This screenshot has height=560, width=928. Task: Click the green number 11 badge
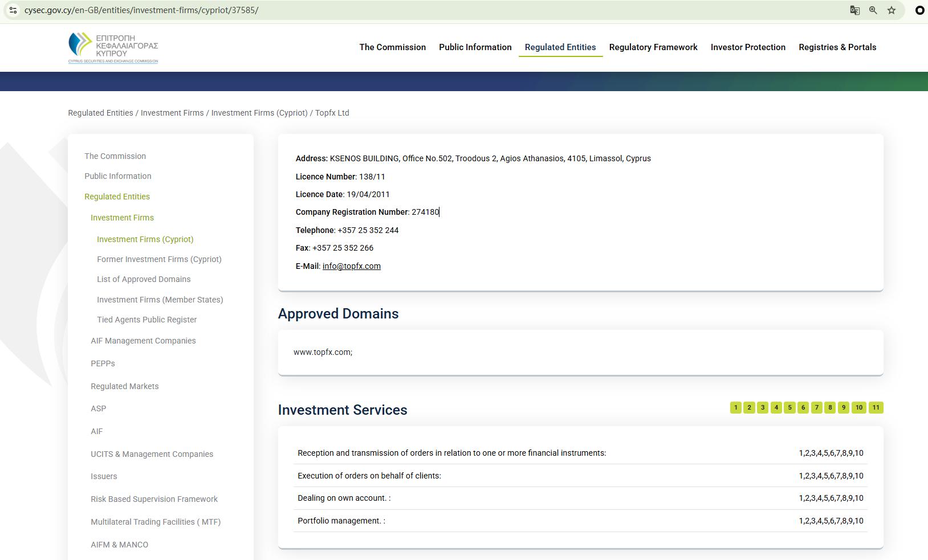876,407
